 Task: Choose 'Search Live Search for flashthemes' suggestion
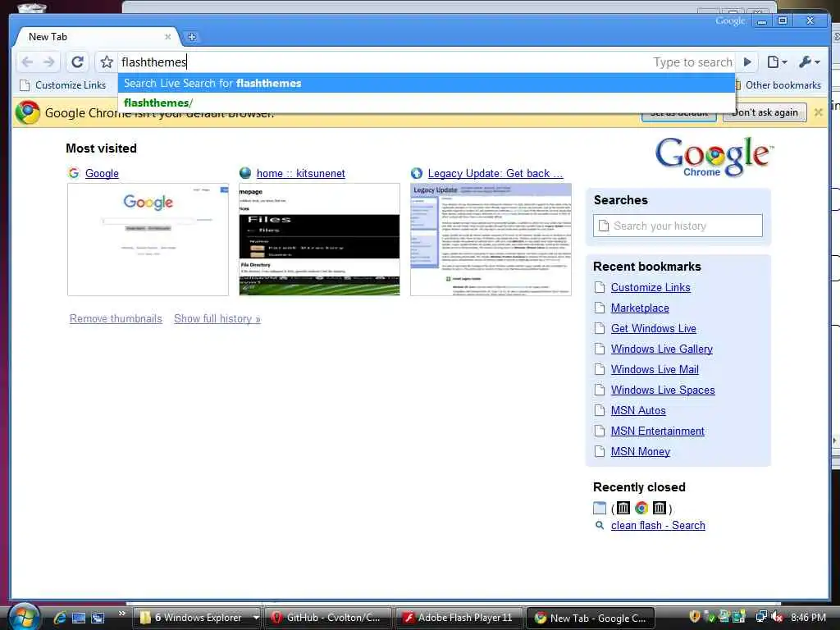pyautogui.click(x=427, y=83)
